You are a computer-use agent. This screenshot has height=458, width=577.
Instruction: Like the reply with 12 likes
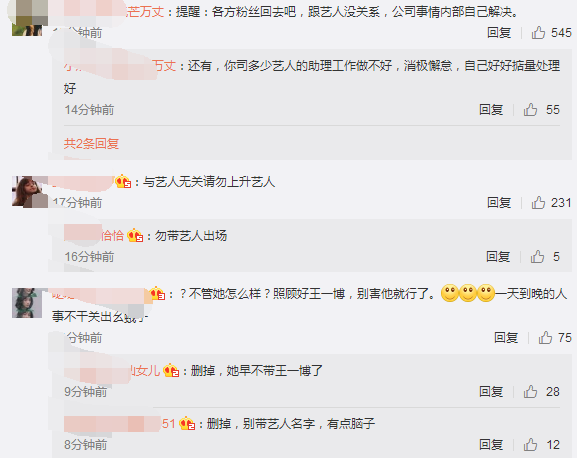click(530, 445)
